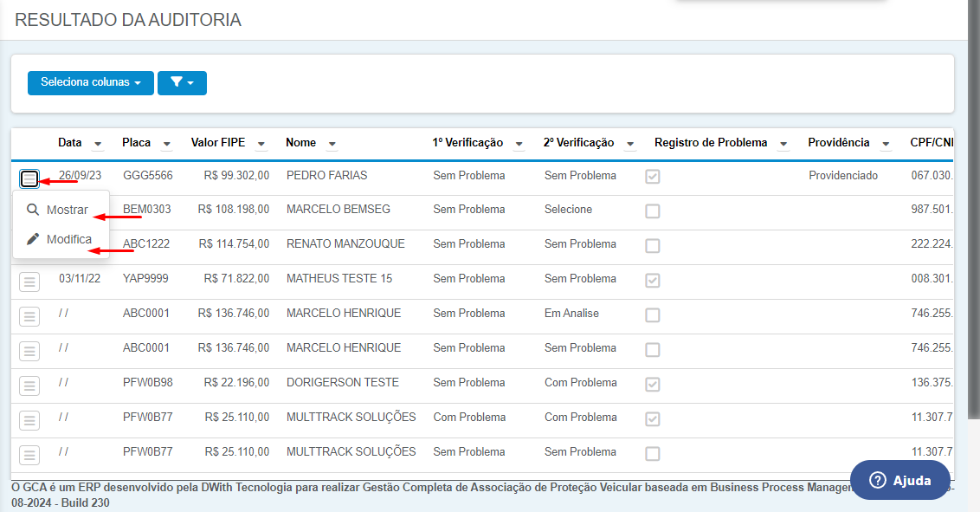Toggle problem checkbox for MULTTRACK Com Problema row
The width and height of the screenshot is (980, 512).
[653, 418]
